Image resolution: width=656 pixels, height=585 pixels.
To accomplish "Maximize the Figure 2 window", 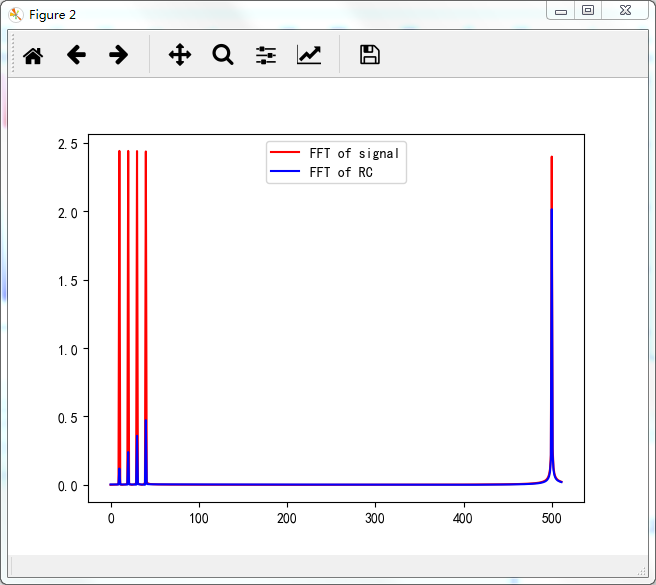I will pyautogui.click(x=588, y=10).
